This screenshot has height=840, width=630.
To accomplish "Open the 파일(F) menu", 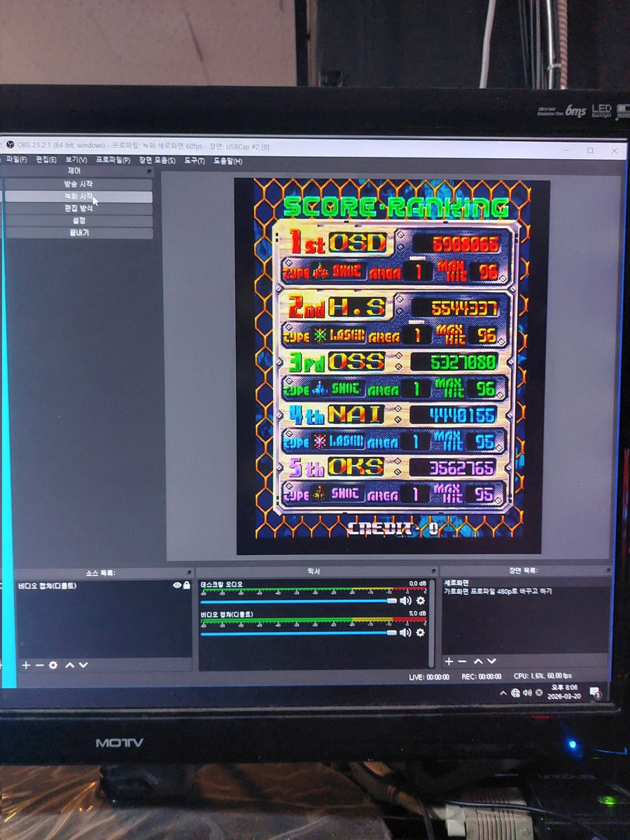I will tap(15, 160).
